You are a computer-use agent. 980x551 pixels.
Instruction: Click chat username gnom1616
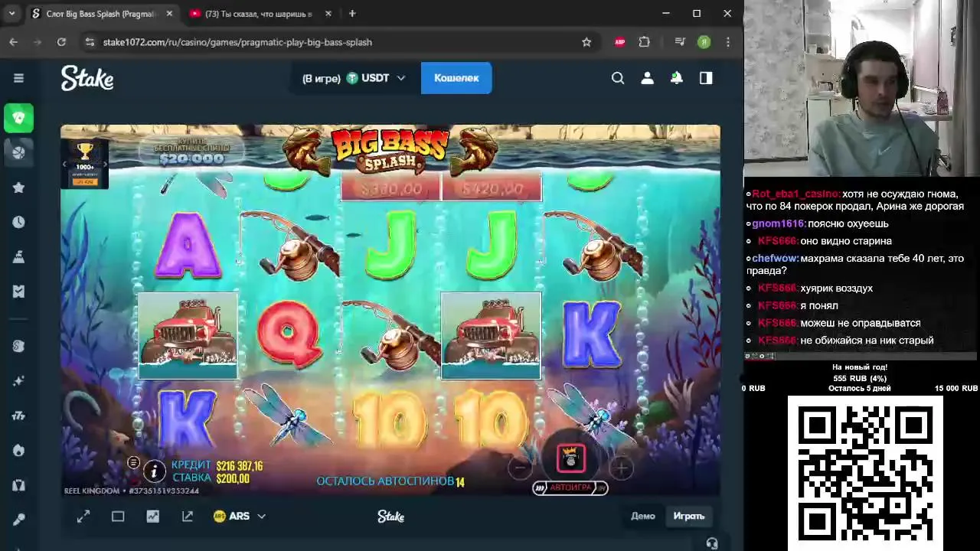click(779, 223)
